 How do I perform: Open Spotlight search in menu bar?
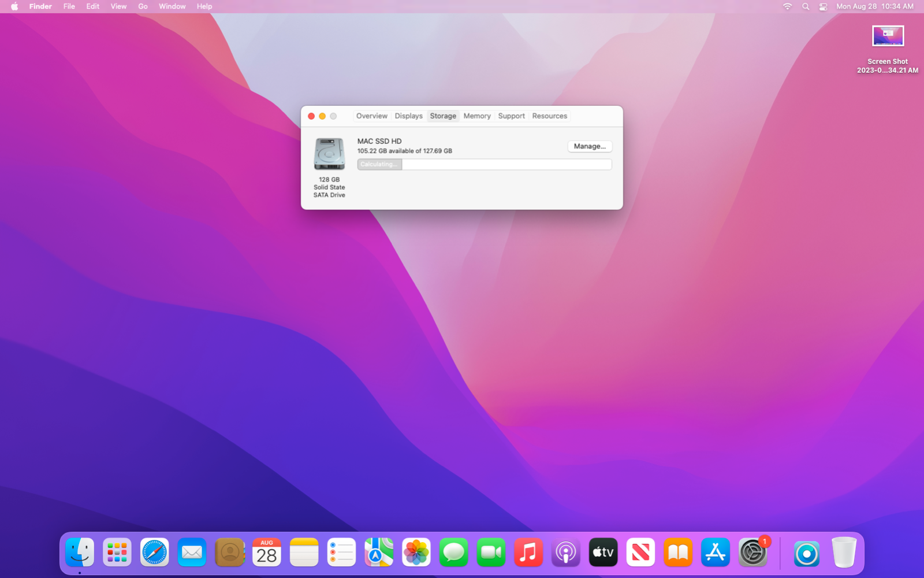(806, 6)
